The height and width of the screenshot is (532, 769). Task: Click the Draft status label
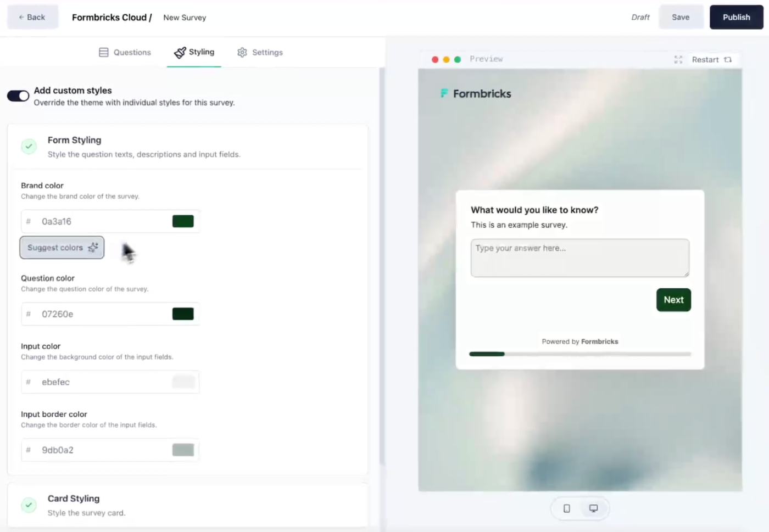640,18
